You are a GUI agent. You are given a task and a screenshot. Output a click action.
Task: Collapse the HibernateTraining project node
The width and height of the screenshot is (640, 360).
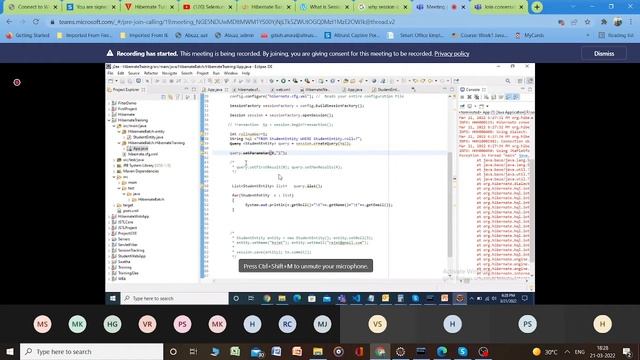[x=109, y=120]
